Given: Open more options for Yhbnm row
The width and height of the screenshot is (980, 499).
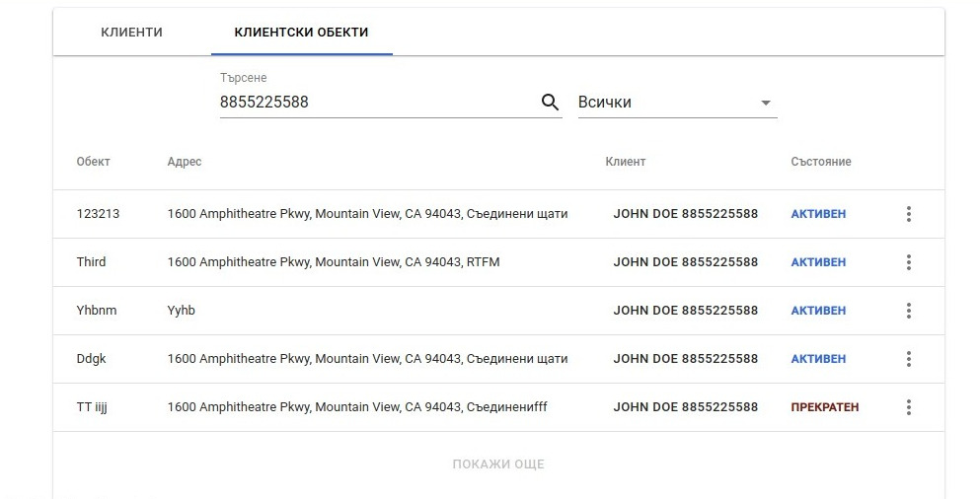Looking at the screenshot, I should tap(909, 311).
